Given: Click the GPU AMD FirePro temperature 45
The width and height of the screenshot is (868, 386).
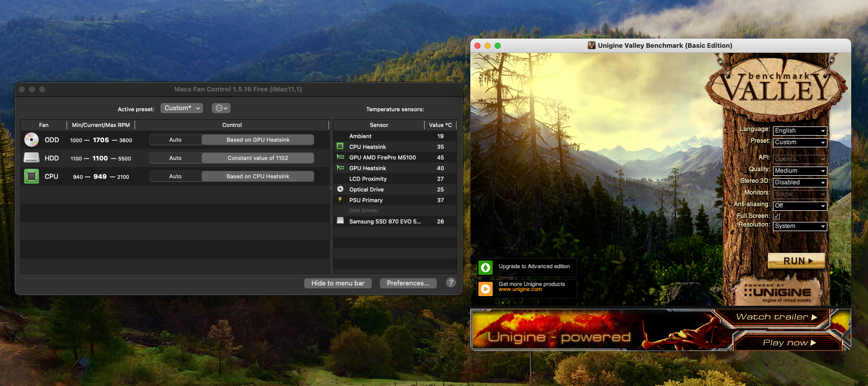Looking at the screenshot, I should coord(440,157).
